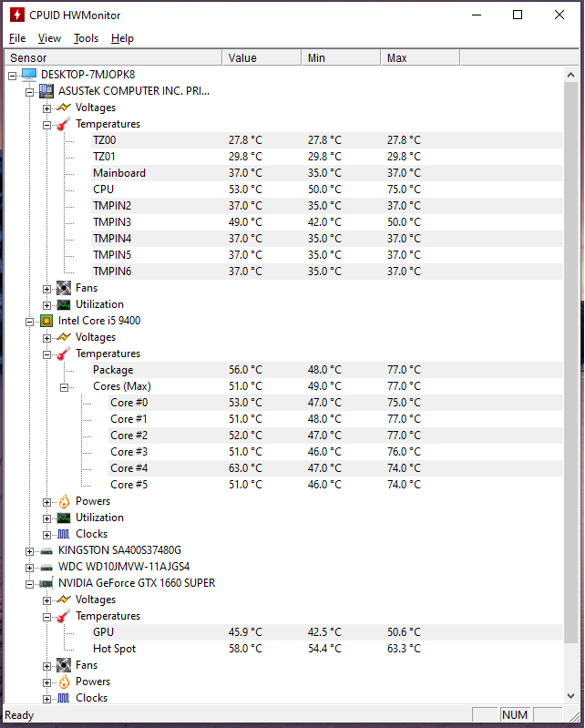Viewport: 585px width, 728px height.
Task: Open the File menu
Action: pyautogui.click(x=17, y=38)
